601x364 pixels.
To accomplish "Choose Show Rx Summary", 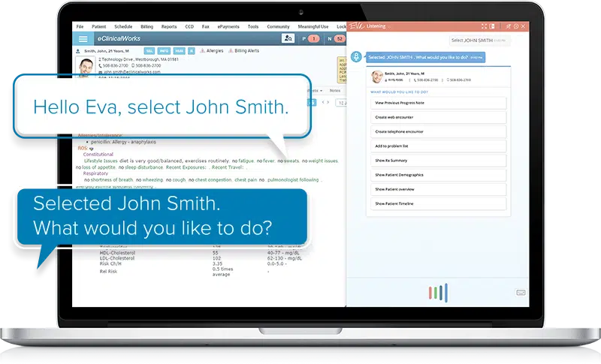I will point(439,161).
